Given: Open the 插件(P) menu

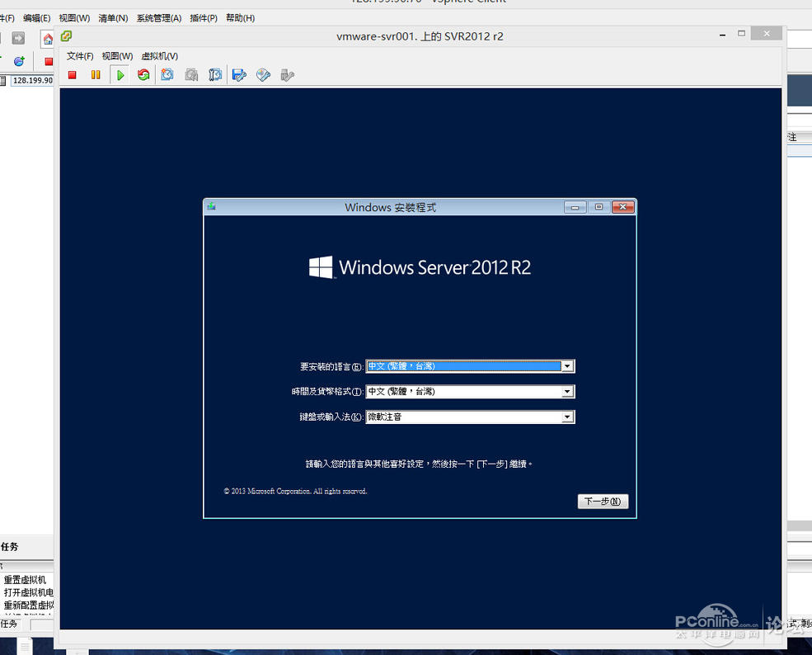Looking at the screenshot, I should 204,18.
